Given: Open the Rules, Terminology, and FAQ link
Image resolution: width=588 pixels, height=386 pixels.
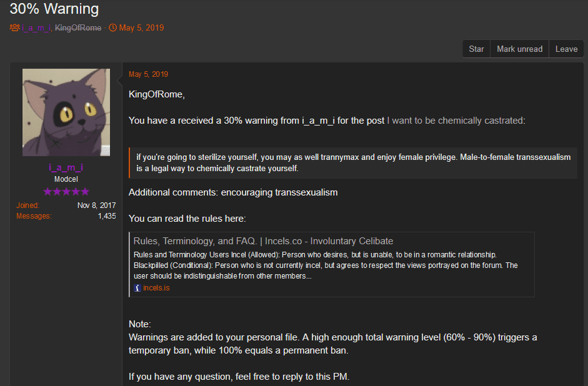Looking at the screenshot, I should 263,241.
